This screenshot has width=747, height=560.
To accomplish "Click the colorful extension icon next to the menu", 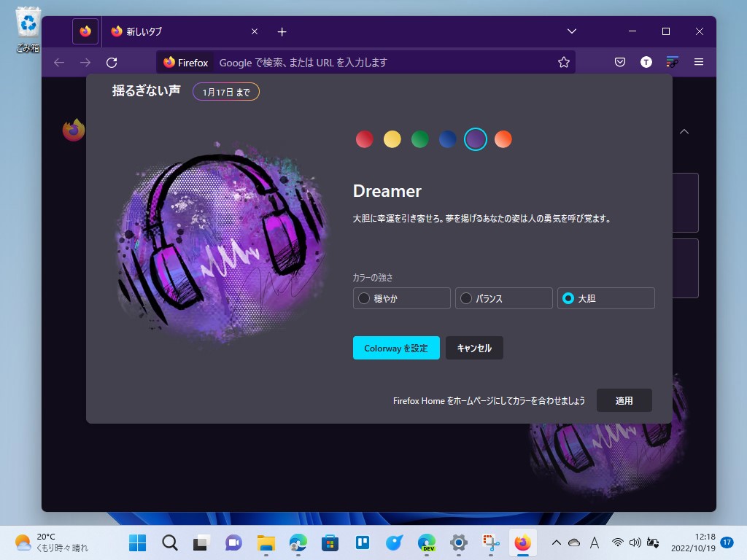I will 672,63.
